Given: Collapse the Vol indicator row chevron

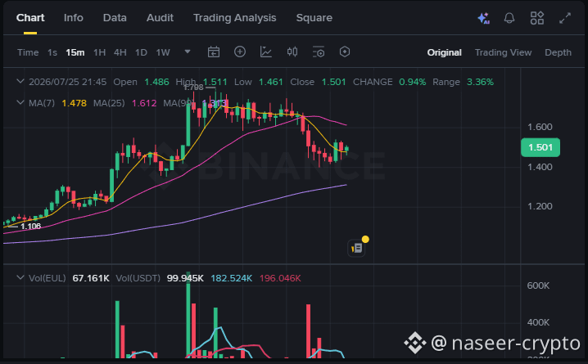Looking at the screenshot, I should pyautogui.click(x=20, y=277).
